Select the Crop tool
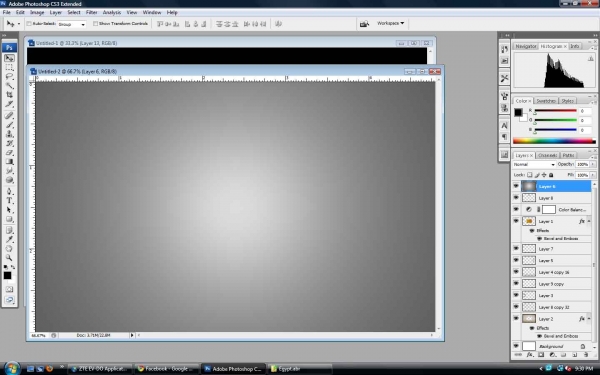Viewport: 600px width, 375px height. point(9,95)
